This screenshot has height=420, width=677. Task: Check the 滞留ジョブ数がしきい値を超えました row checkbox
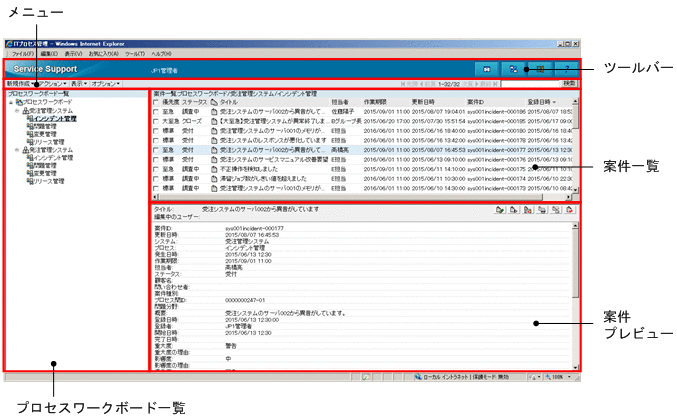coord(156,179)
